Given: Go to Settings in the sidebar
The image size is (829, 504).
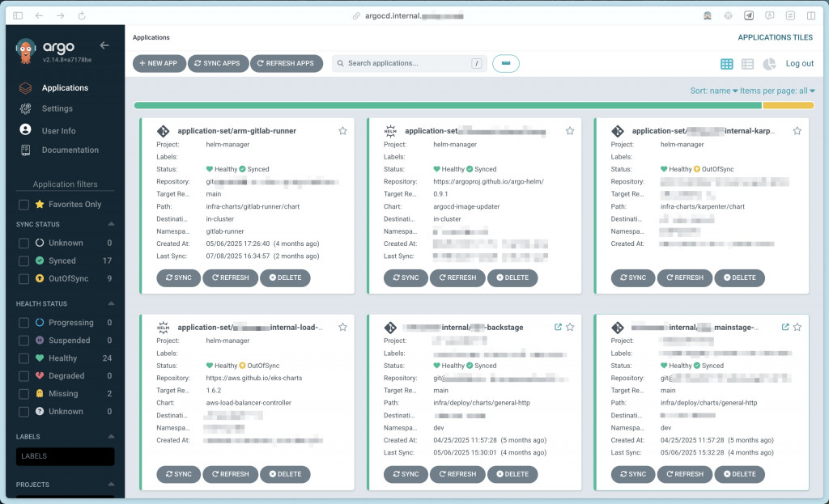Looking at the screenshot, I should (57, 108).
